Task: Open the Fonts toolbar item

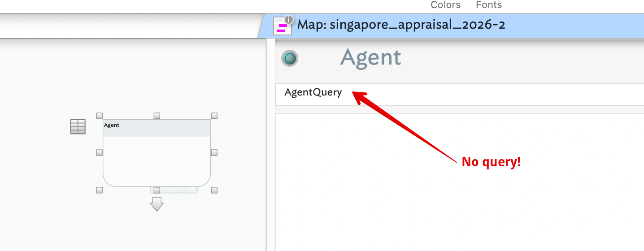Action: (x=488, y=5)
